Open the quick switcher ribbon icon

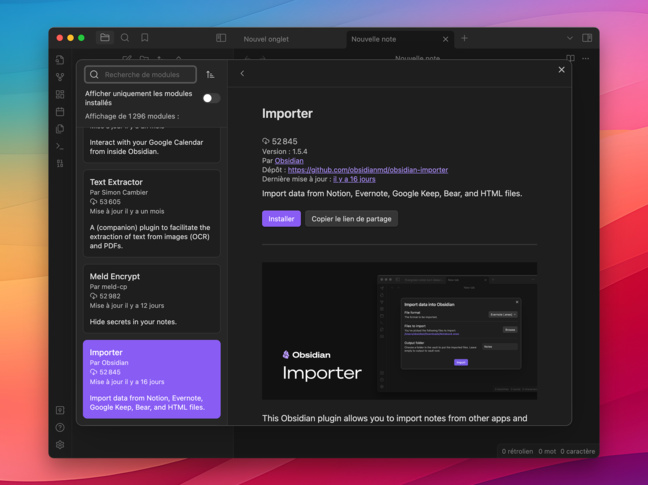tap(60, 60)
